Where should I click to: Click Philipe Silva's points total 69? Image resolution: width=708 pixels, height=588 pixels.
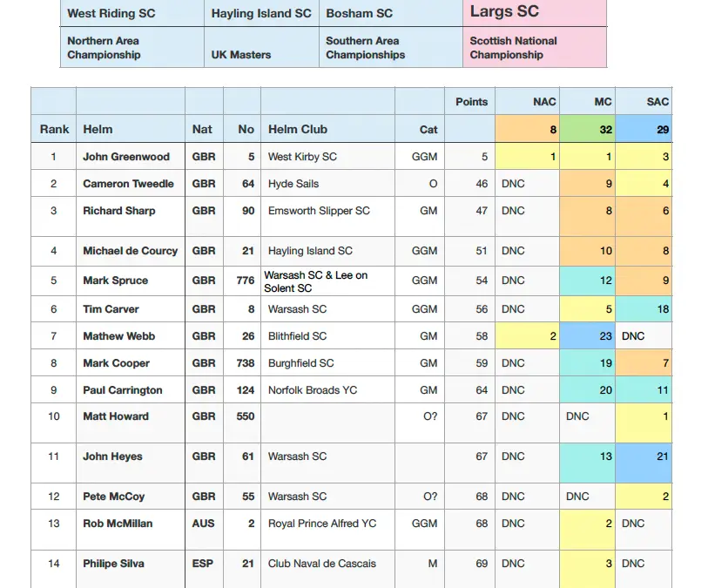tap(469, 570)
